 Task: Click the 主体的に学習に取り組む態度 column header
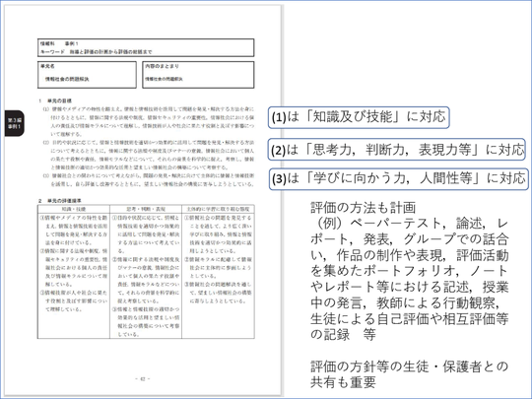(x=218, y=209)
